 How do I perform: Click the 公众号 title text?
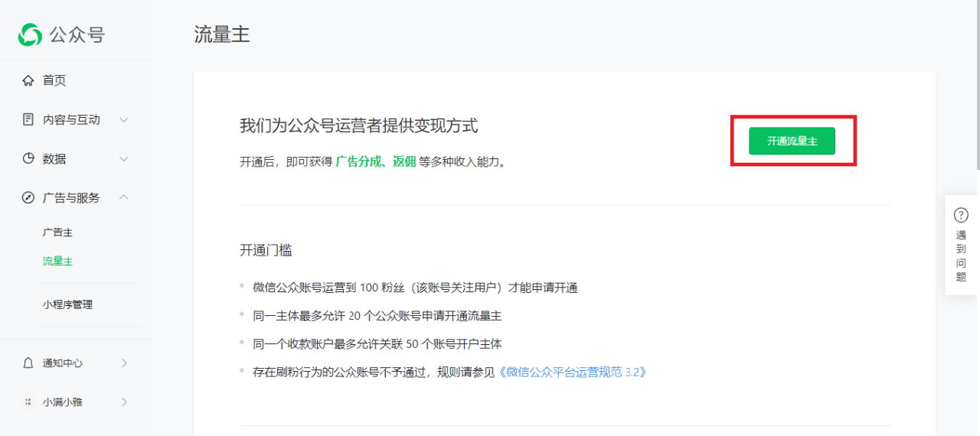pyautogui.click(x=77, y=35)
